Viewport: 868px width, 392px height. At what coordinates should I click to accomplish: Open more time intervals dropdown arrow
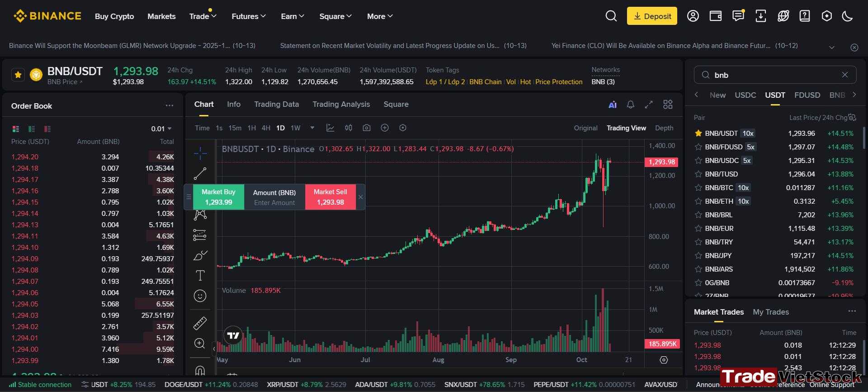(x=312, y=128)
